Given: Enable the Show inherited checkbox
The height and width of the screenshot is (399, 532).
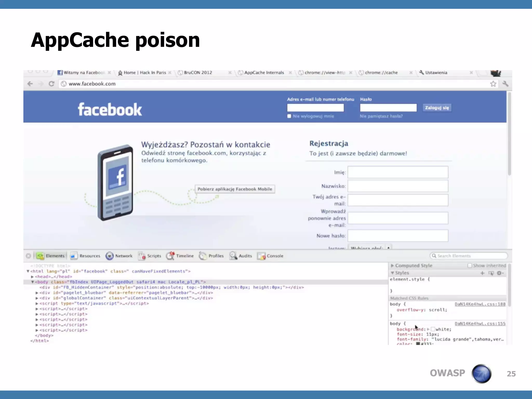Looking at the screenshot, I should point(470,265).
